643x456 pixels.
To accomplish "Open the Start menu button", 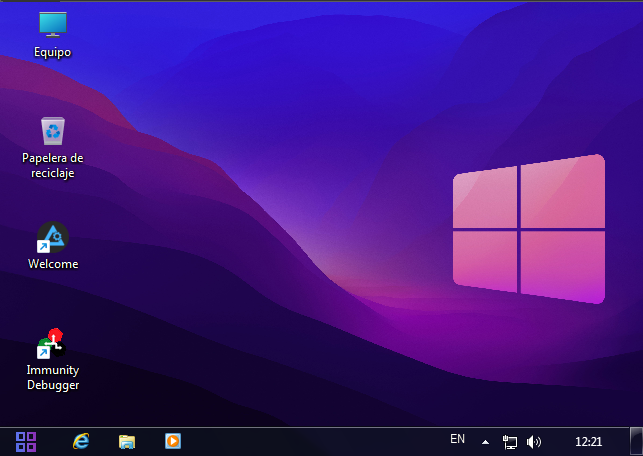I will point(26,442).
